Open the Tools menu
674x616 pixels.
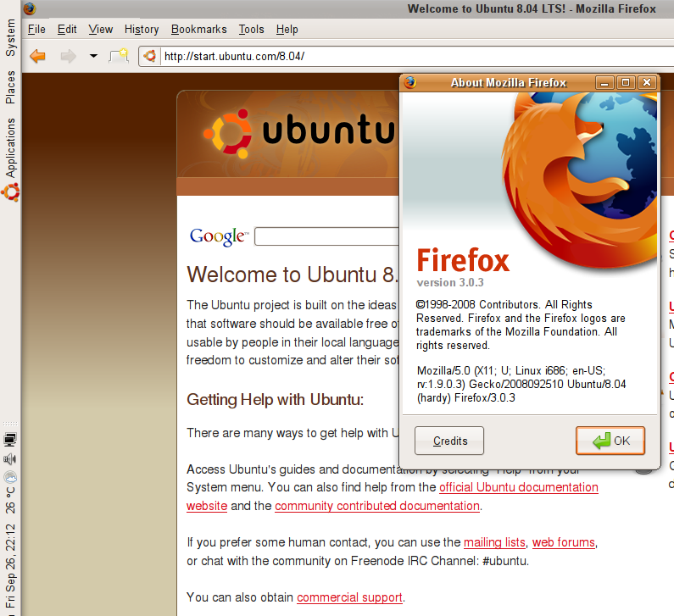252,29
